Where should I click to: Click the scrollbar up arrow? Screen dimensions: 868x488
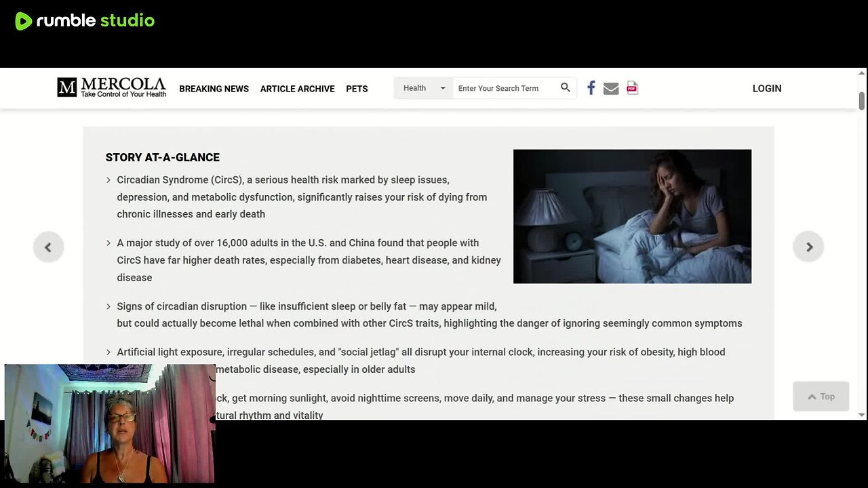[862, 73]
